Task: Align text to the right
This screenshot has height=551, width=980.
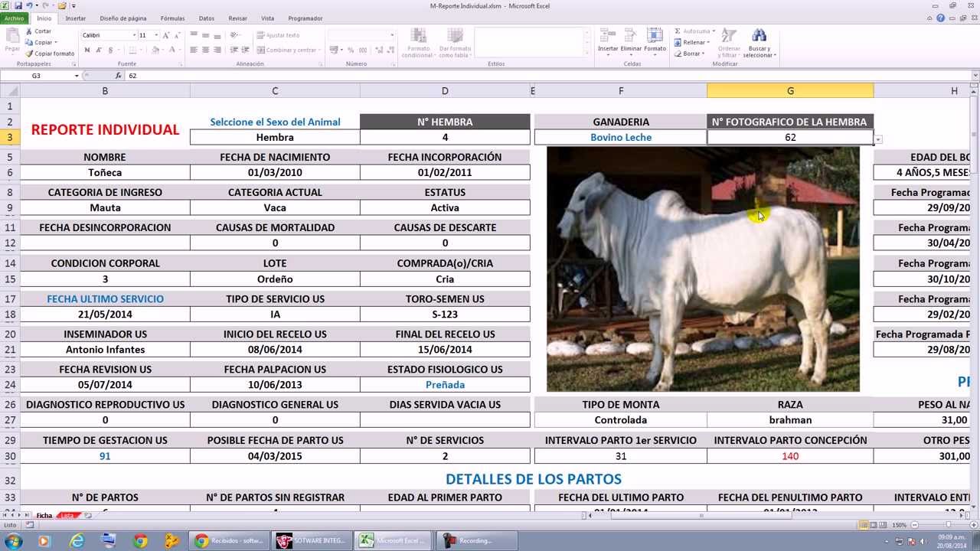Action: coord(217,50)
